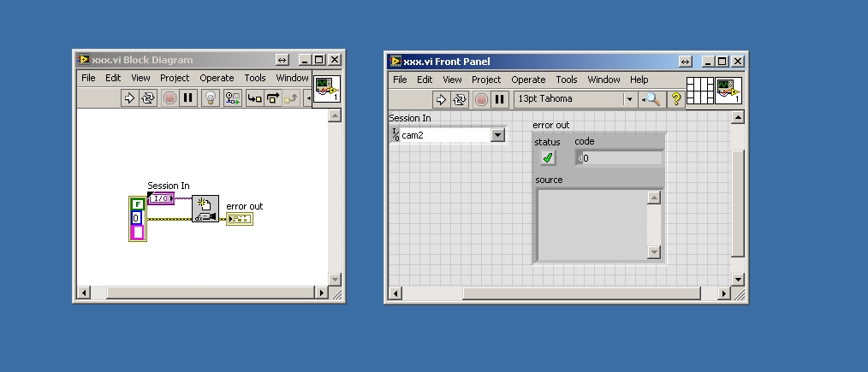
Task: Open Edit menu in Block Diagram
Action: (113, 78)
